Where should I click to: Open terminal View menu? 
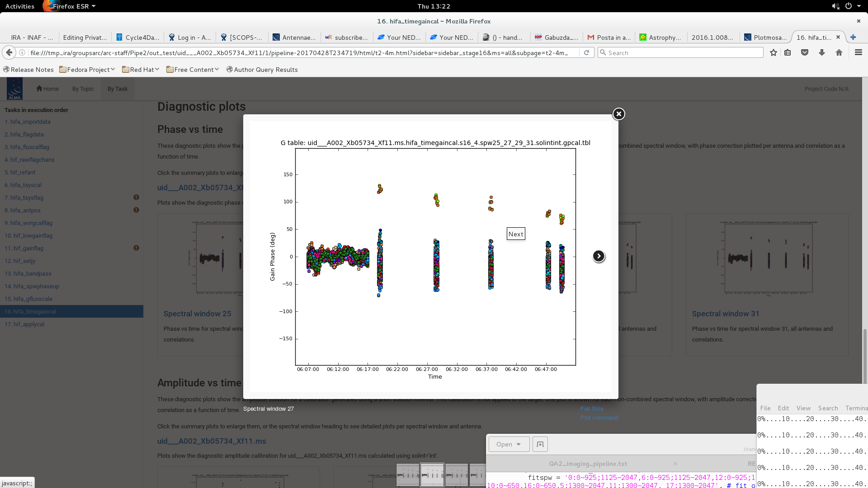click(803, 408)
